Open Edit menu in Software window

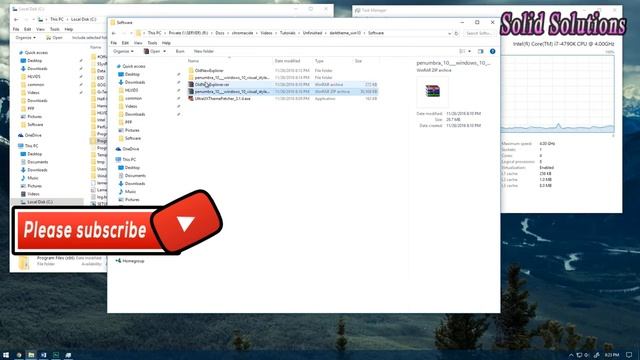tap(125, 43)
